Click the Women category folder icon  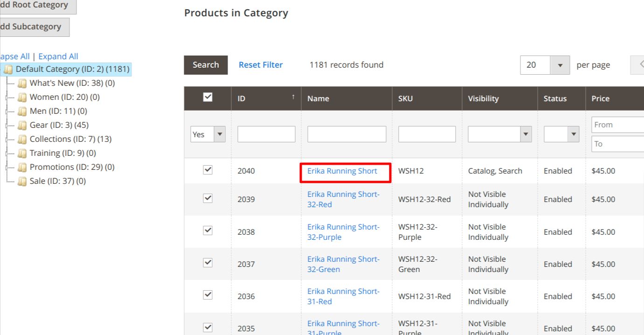[22, 97]
